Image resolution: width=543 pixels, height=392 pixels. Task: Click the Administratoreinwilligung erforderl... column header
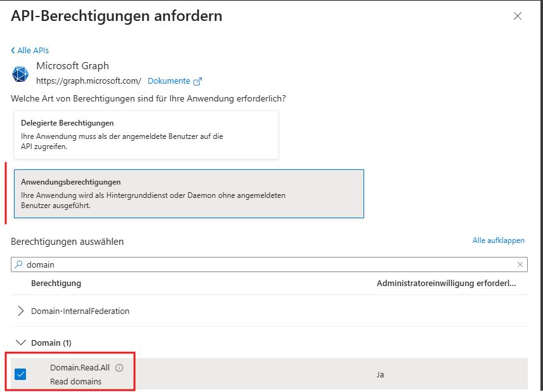point(447,284)
